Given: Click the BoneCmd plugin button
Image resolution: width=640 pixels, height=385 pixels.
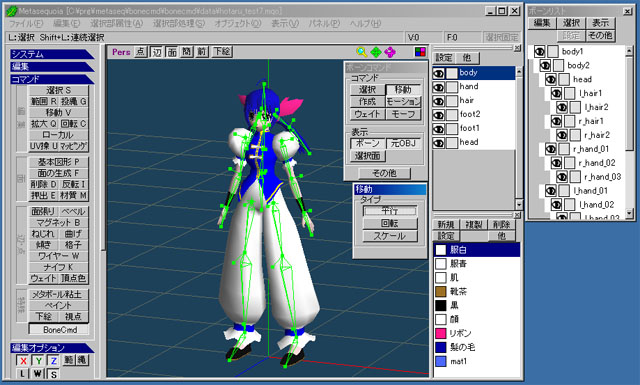Looking at the screenshot, I should [x=60, y=329].
